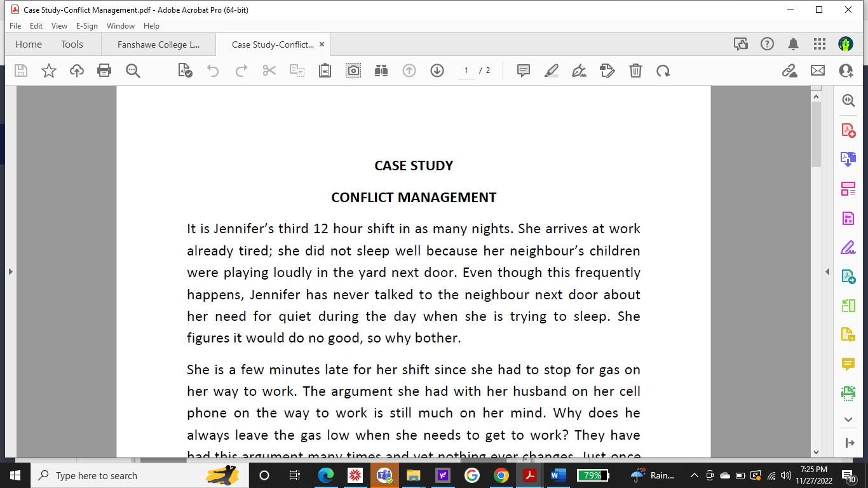Viewport: 868px width, 488px height.
Task: Open notifications bell icon
Action: pyautogui.click(x=794, y=44)
